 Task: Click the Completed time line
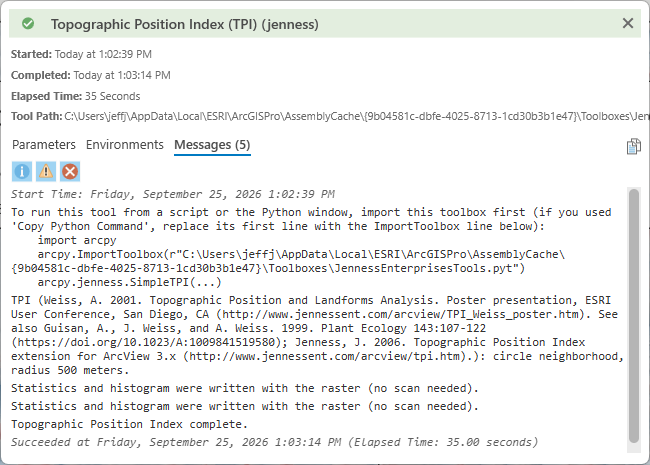point(90,75)
